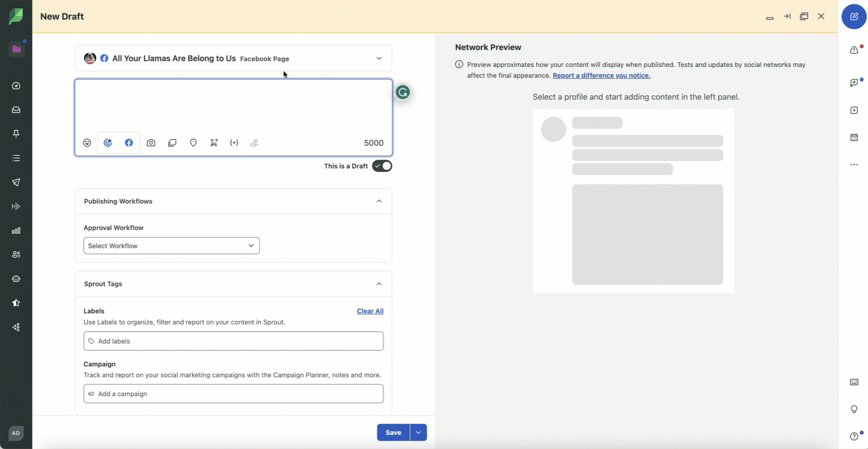
Task: Open Publishing via the paper plane icon
Action: point(16,182)
